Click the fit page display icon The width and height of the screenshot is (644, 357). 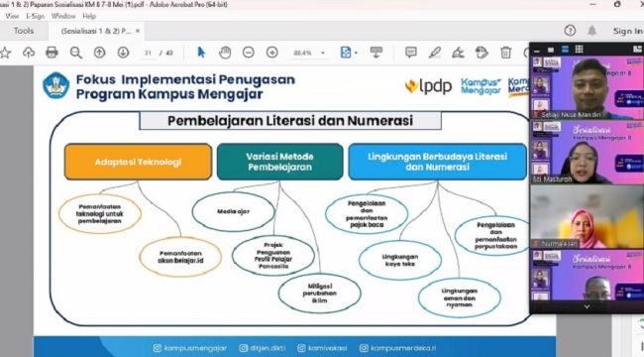click(346, 53)
